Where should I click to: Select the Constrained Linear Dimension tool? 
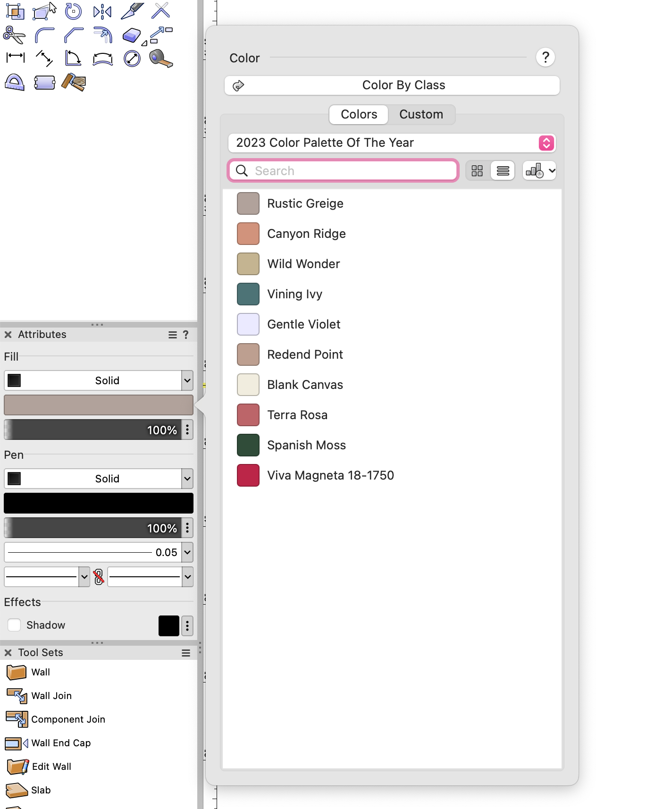click(x=15, y=58)
